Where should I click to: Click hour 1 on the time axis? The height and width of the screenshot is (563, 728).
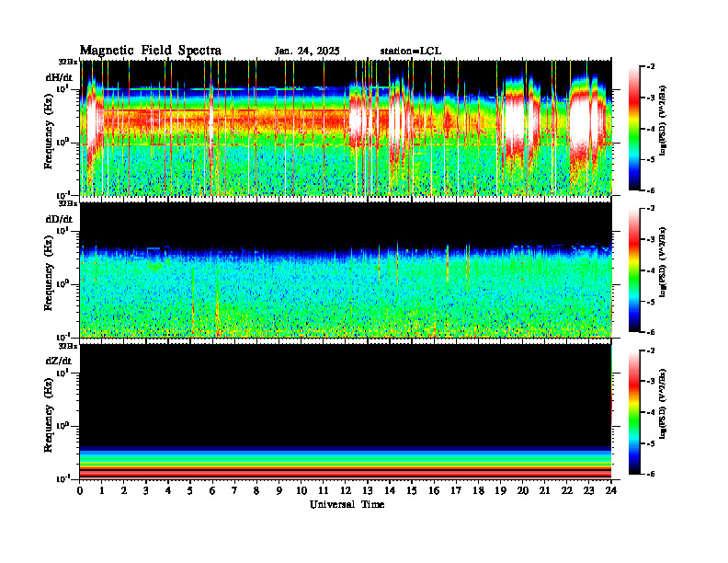point(102,490)
